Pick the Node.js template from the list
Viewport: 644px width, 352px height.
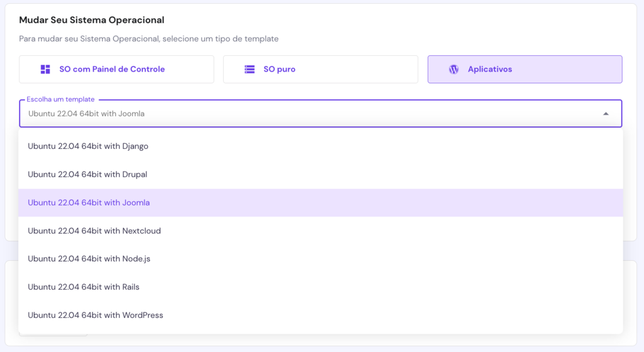click(89, 258)
